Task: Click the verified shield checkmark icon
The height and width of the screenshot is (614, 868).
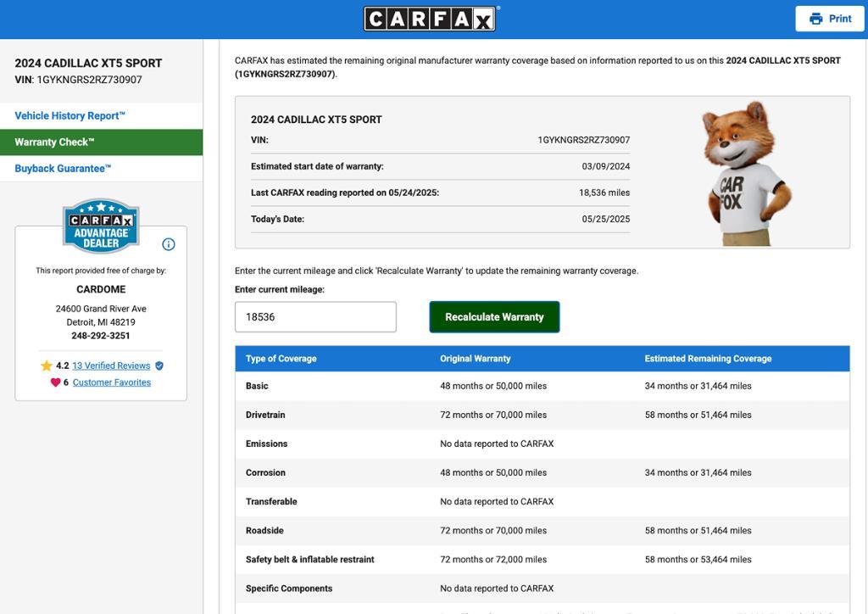Action: point(159,366)
